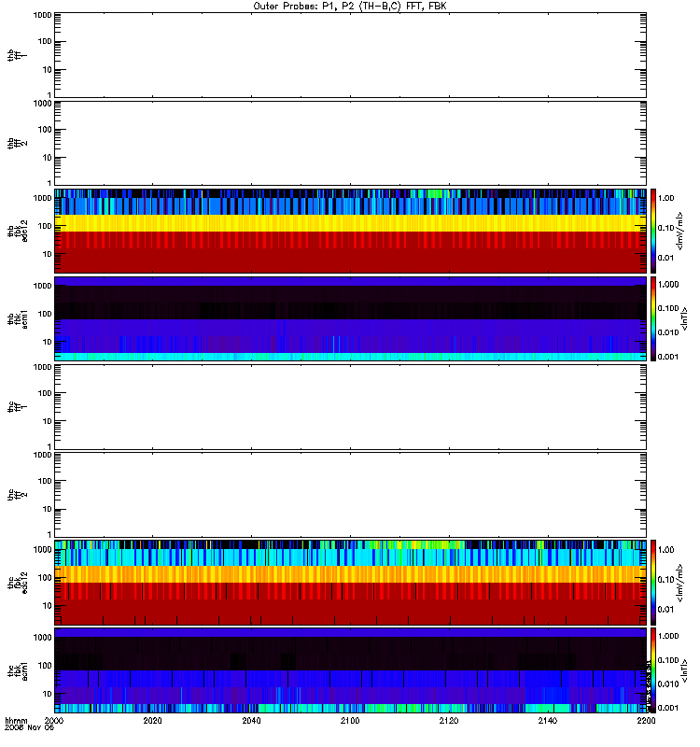Viewport: 700px width, 747px height.
Task: Click the '2008 Nov 06' date label
Action: pos(29,728)
